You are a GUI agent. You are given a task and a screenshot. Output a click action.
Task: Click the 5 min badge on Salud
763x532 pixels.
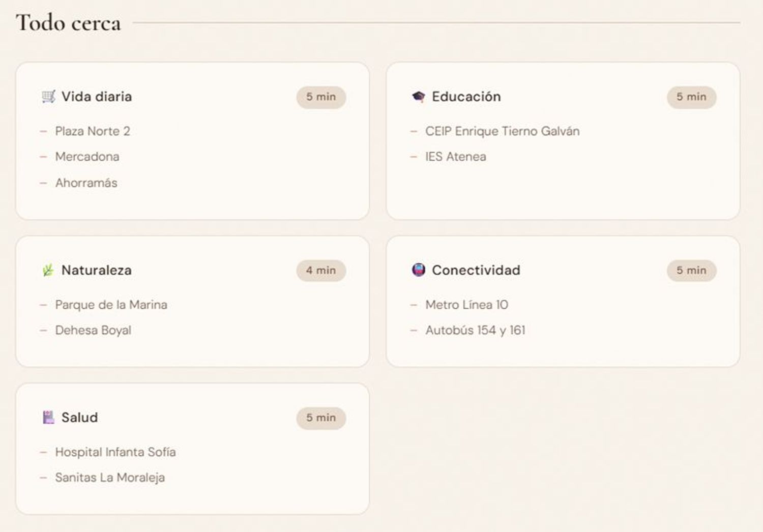pos(321,418)
